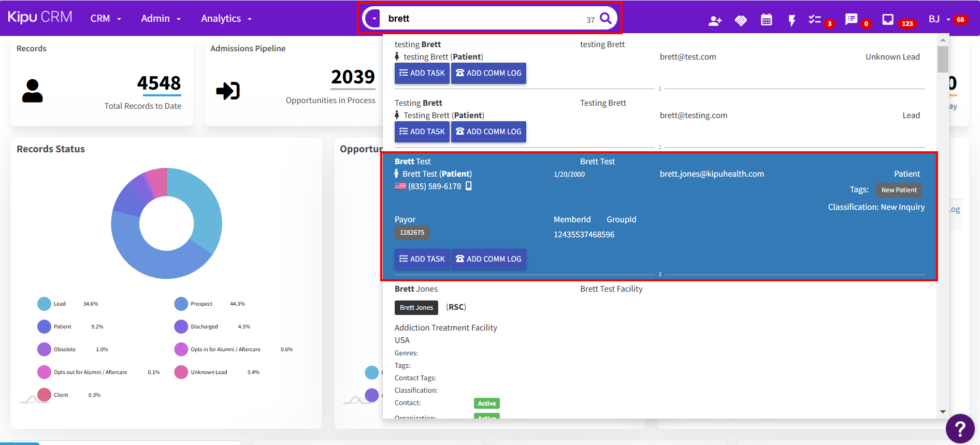
Task: Open the calendar icon in header
Action: (x=766, y=20)
